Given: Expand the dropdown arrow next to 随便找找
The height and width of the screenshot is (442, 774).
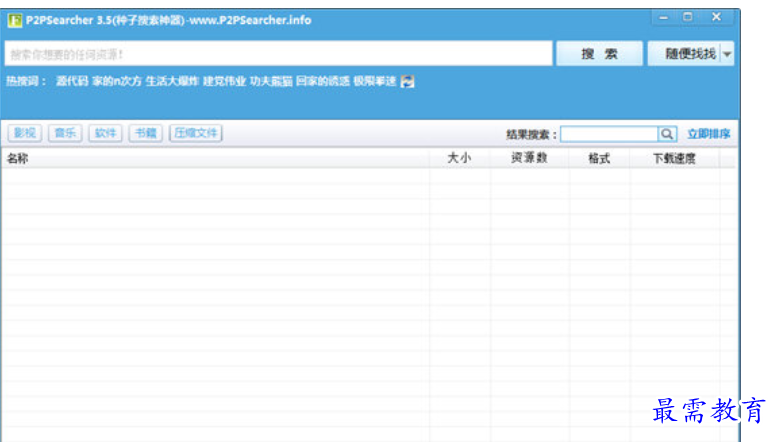Looking at the screenshot, I should [x=728, y=54].
